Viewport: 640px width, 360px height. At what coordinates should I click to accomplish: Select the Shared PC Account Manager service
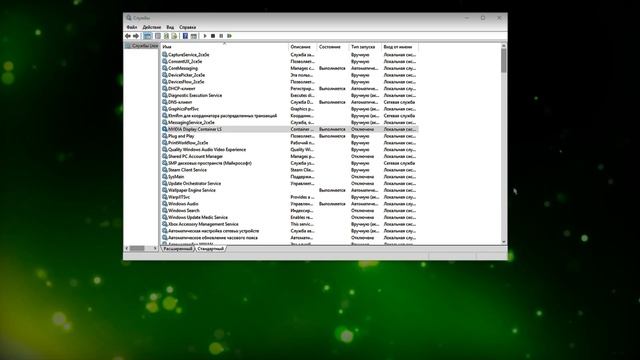point(290,156)
